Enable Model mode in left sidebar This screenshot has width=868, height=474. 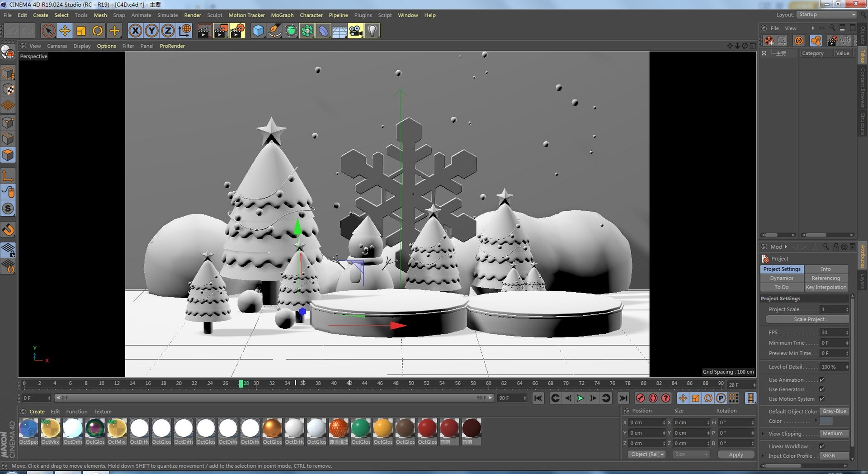pyautogui.click(x=8, y=73)
